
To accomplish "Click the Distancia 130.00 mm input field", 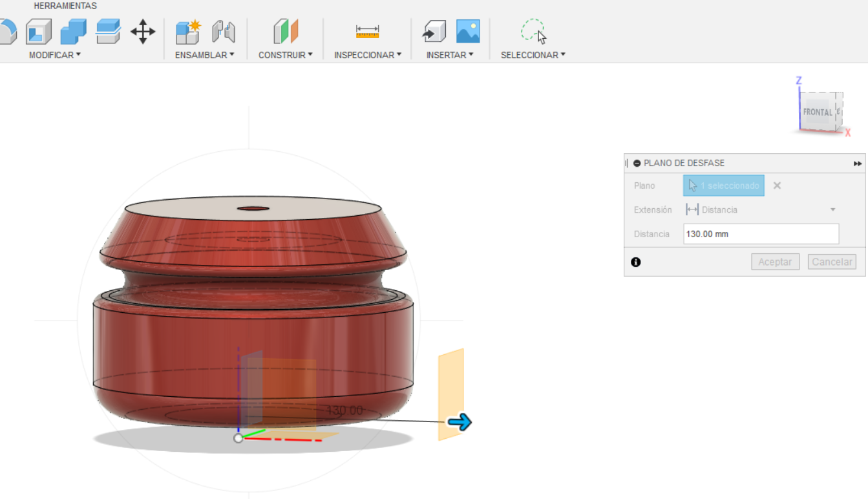I will pyautogui.click(x=761, y=234).
